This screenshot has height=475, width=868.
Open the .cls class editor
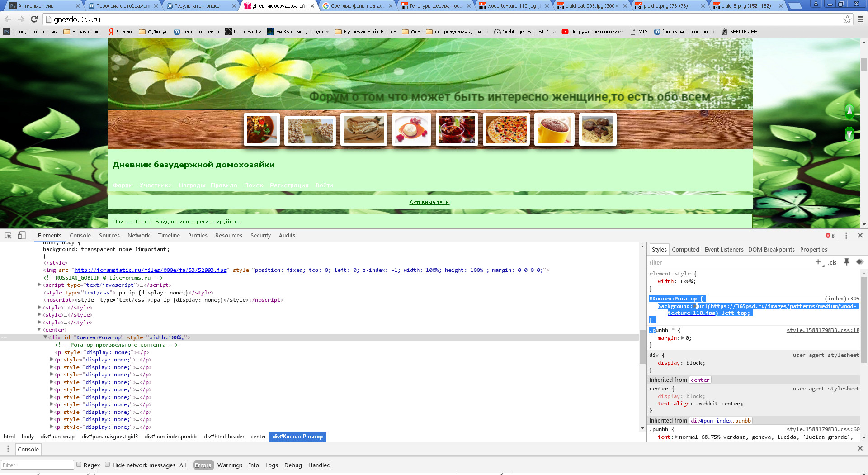(x=832, y=262)
